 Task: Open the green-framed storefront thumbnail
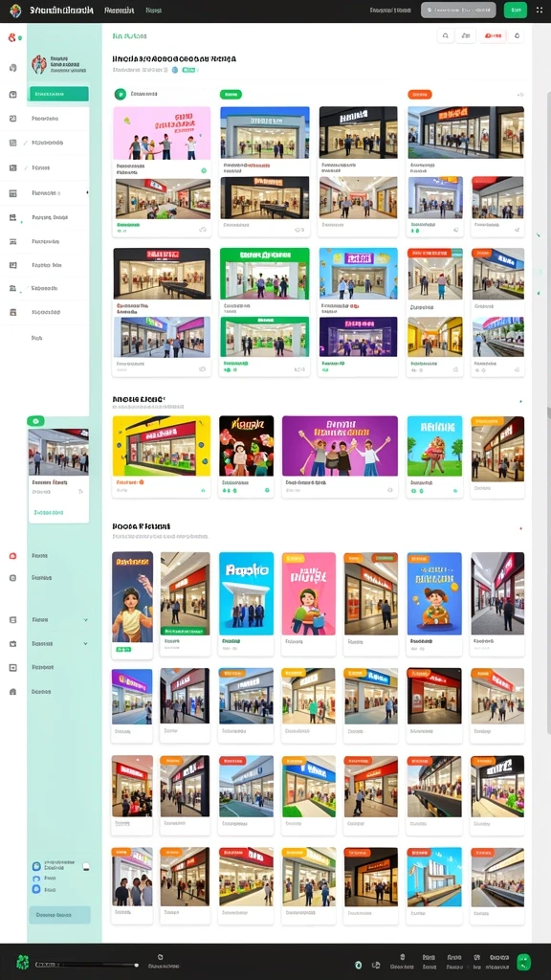pyautogui.click(x=265, y=274)
